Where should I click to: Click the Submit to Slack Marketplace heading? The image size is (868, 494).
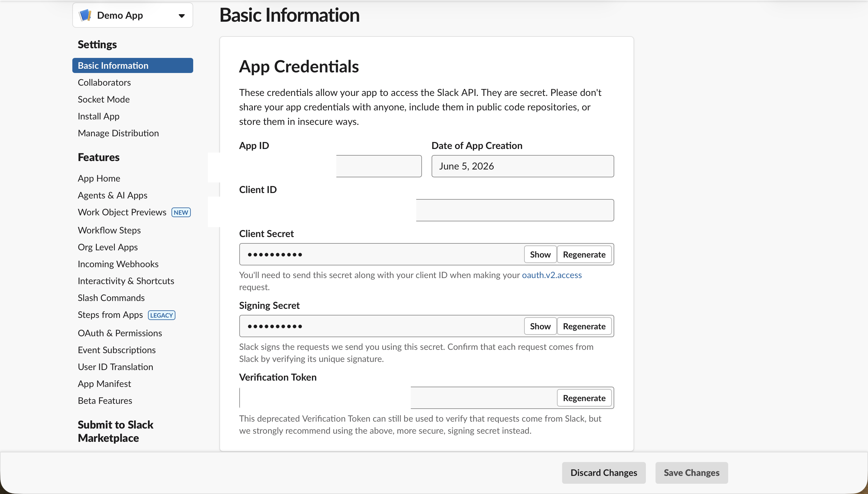click(x=115, y=431)
